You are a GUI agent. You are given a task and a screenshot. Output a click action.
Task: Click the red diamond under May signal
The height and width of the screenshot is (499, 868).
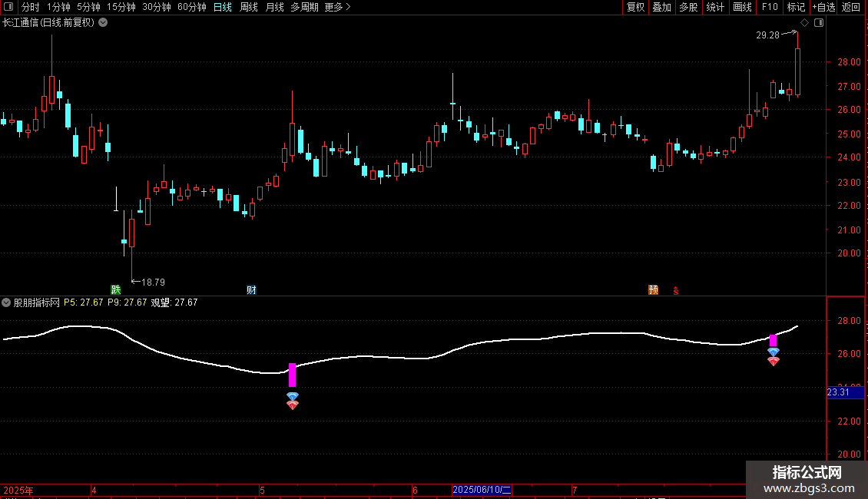click(x=293, y=405)
